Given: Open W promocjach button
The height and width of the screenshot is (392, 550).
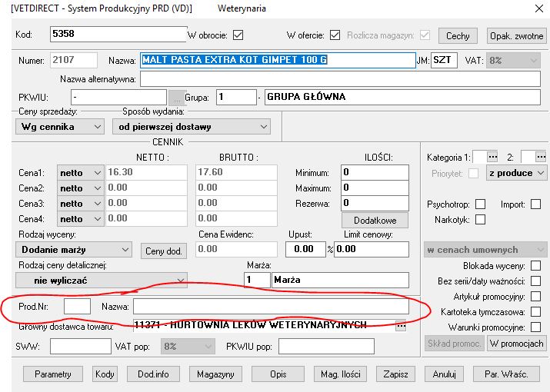Looking at the screenshot, I should 517,344.
